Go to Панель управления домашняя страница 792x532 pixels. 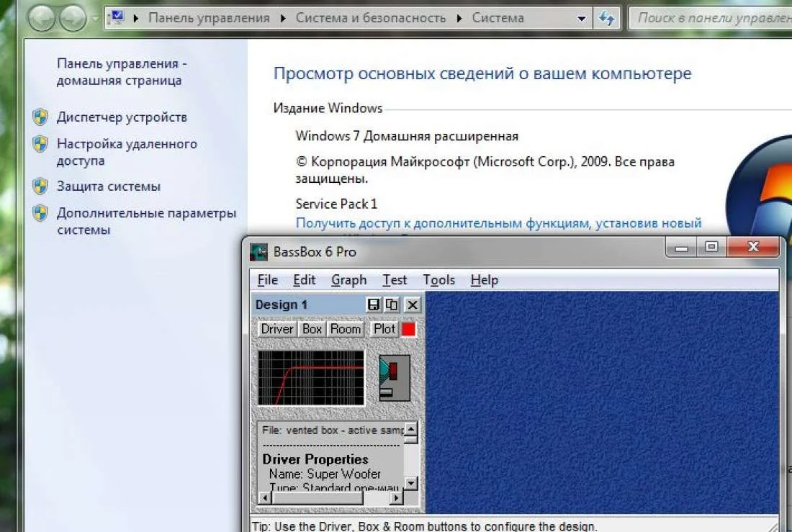point(122,72)
